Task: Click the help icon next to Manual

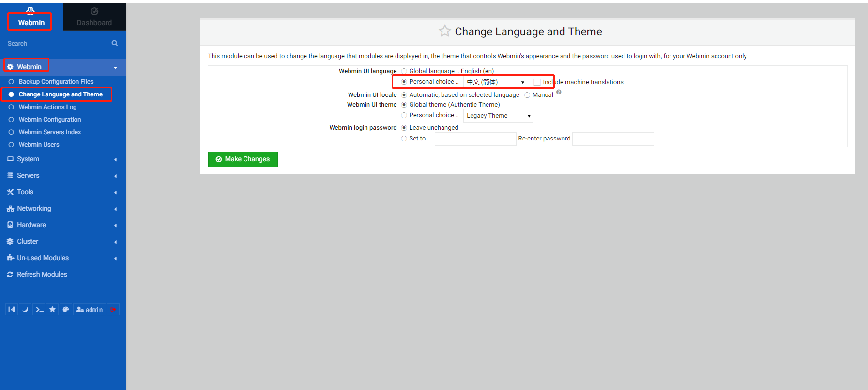Action: (x=559, y=92)
